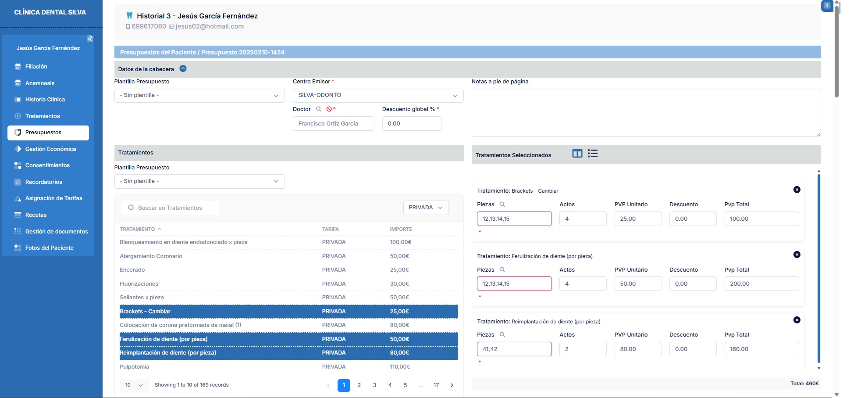The width and height of the screenshot is (868, 398).
Task: Open Gestión Económica section
Action: [48, 149]
